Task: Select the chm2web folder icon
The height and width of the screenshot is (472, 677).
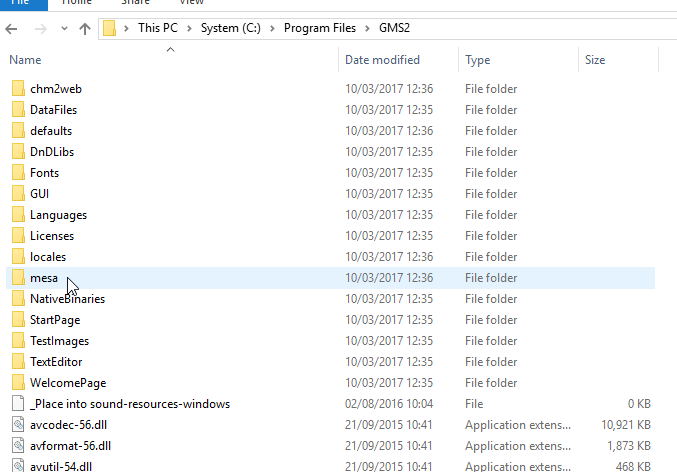Action: (x=18, y=89)
